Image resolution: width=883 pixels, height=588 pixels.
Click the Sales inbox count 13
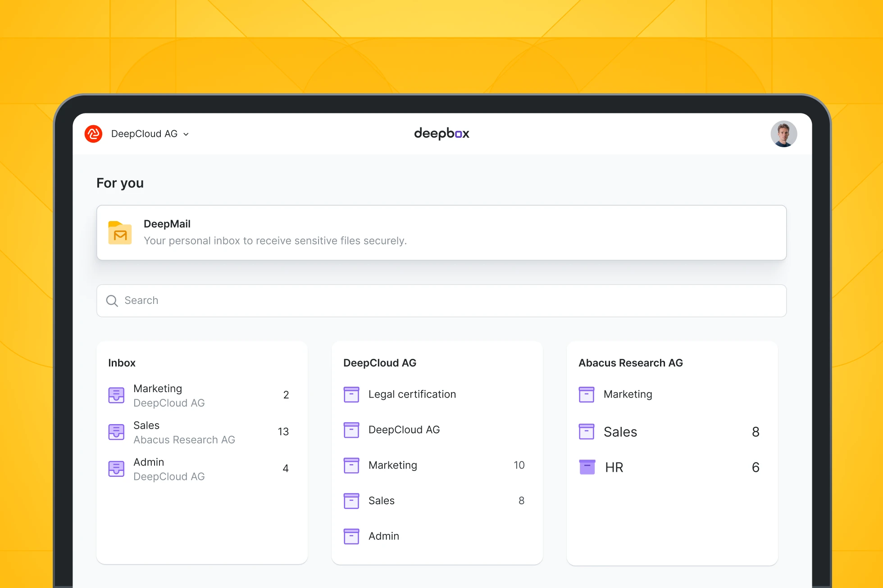point(283,432)
